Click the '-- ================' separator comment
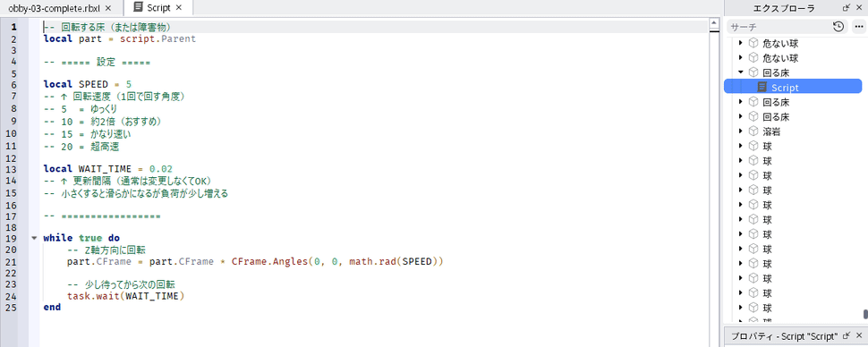This screenshot has height=347, width=868. [102, 216]
